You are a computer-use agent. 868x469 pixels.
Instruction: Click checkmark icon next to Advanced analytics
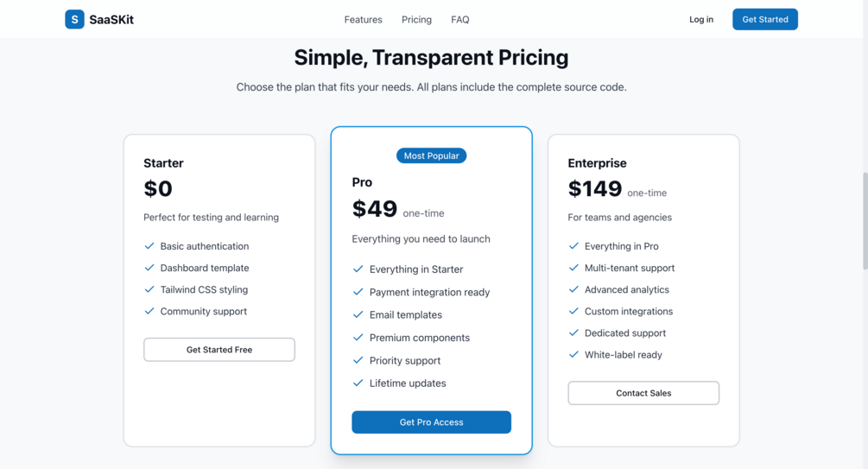point(573,289)
